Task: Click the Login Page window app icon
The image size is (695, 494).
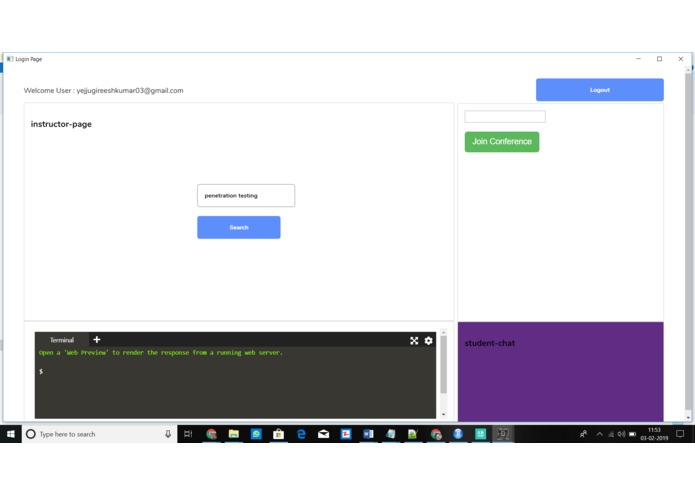Action: [x=10, y=59]
